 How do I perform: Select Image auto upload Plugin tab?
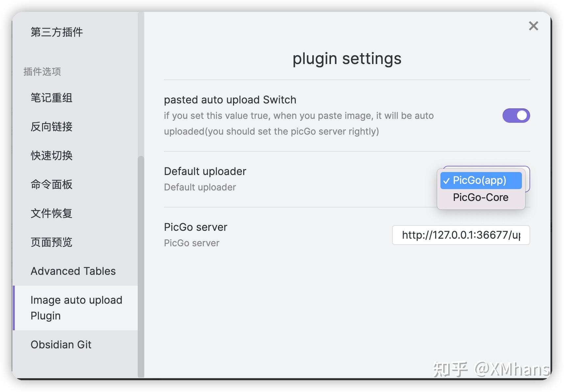(76, 308)
